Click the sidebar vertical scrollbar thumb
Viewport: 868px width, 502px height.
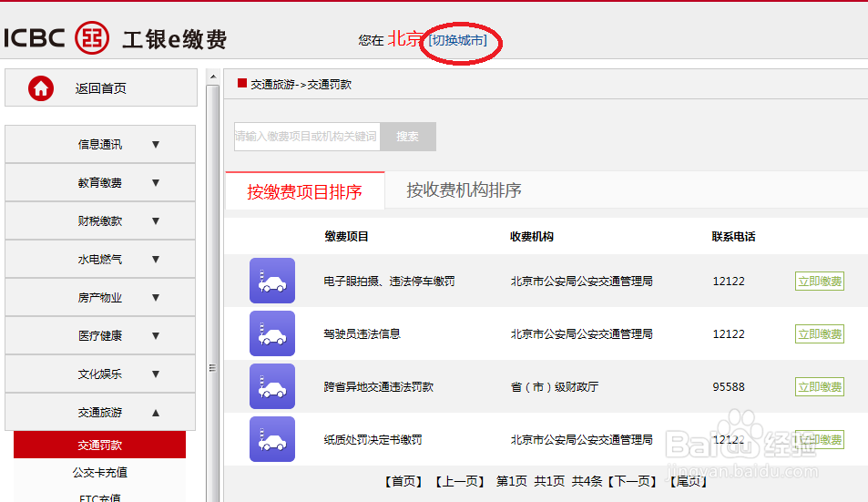tap(212, 293)
